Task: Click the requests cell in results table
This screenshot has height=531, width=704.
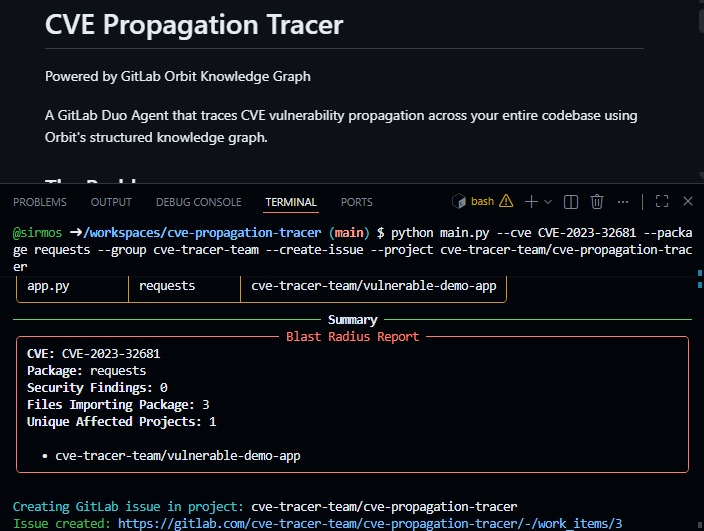Action: pos(167,286)
